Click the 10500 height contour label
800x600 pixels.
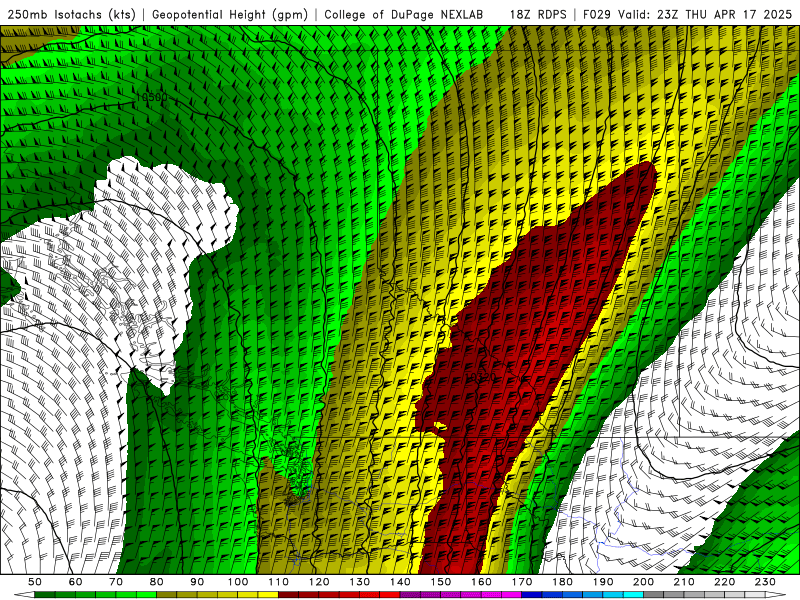click(x=152, y=97)
